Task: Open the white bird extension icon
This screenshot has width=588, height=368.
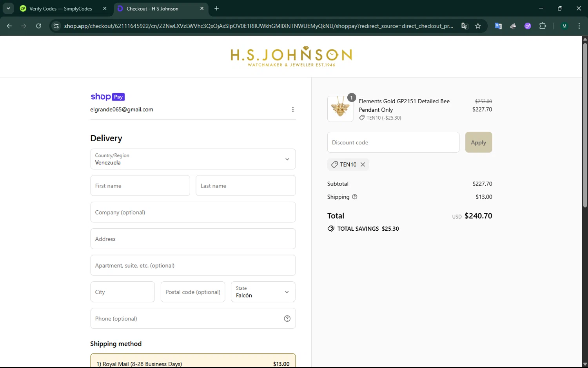Action: point(513,26)
